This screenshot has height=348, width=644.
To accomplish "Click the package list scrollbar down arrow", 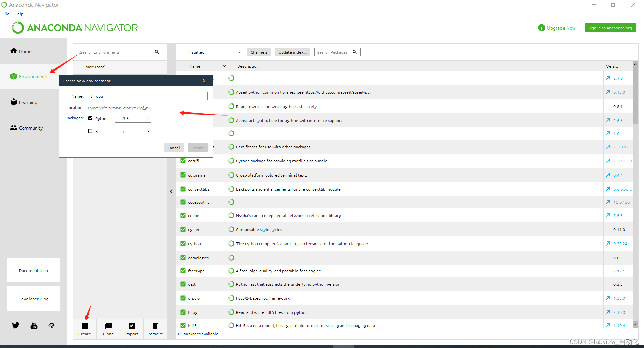I will tap(635, 324).
